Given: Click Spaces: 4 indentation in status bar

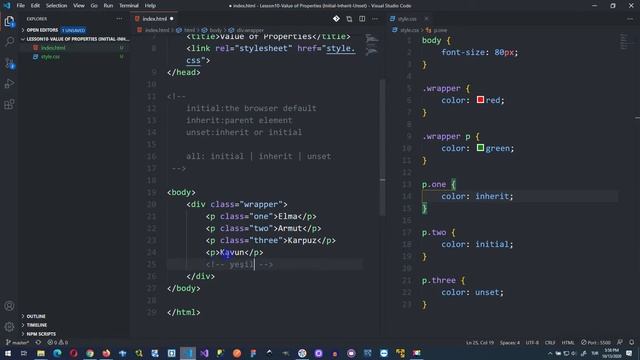Looking at the screenshot, I should [x=510, y=342].
